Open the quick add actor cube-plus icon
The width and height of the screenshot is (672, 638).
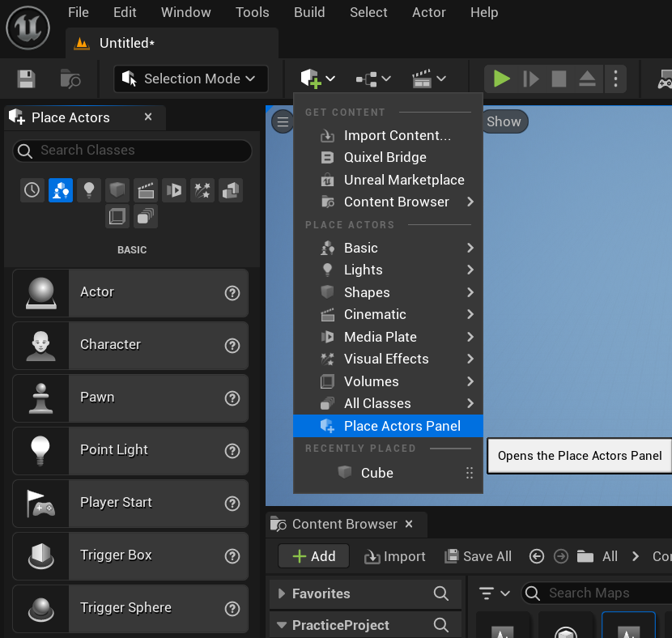tap(311, 79)
